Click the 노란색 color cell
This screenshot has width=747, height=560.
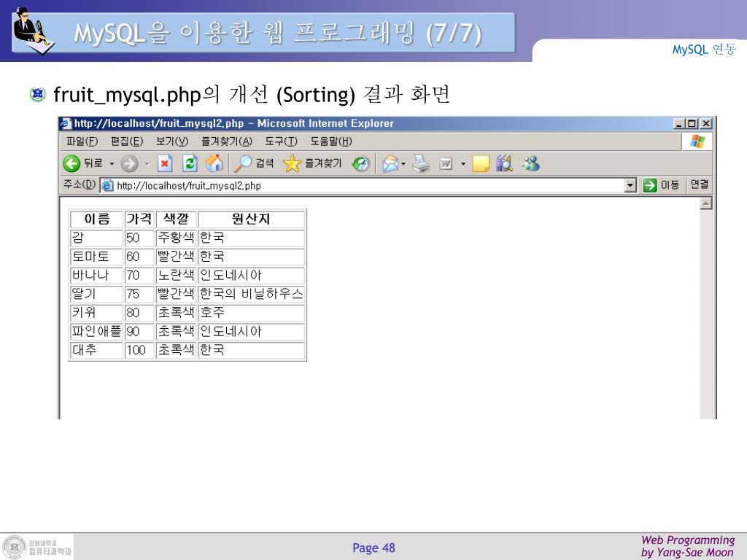pos(176,275)
